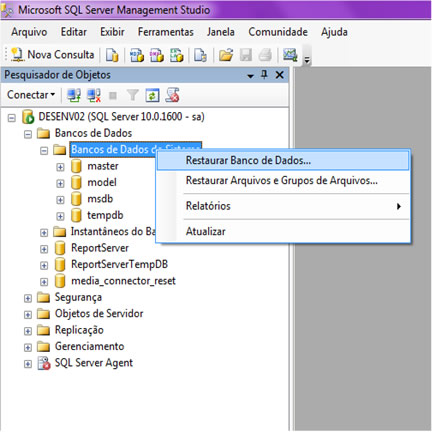Viewport: 433px width, 433px height.
Task: Click the last Object Explorer toolbar icon
Action: (x=173, y=95)
